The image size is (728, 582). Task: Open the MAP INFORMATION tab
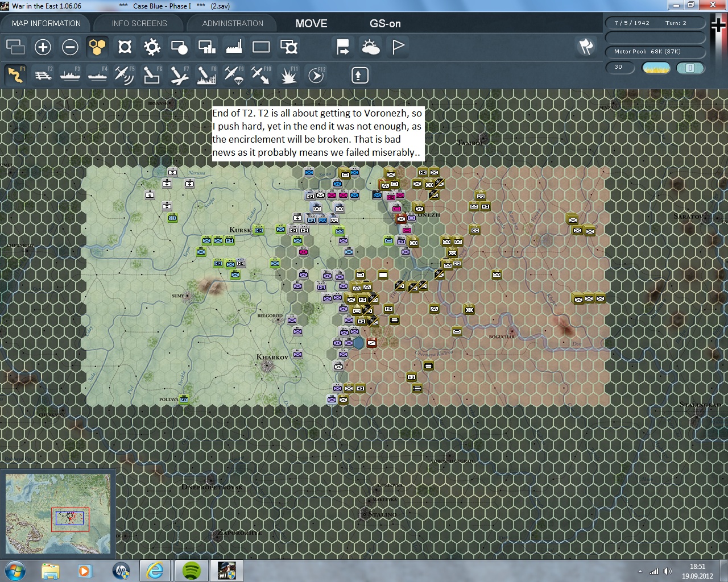(46, 23)
